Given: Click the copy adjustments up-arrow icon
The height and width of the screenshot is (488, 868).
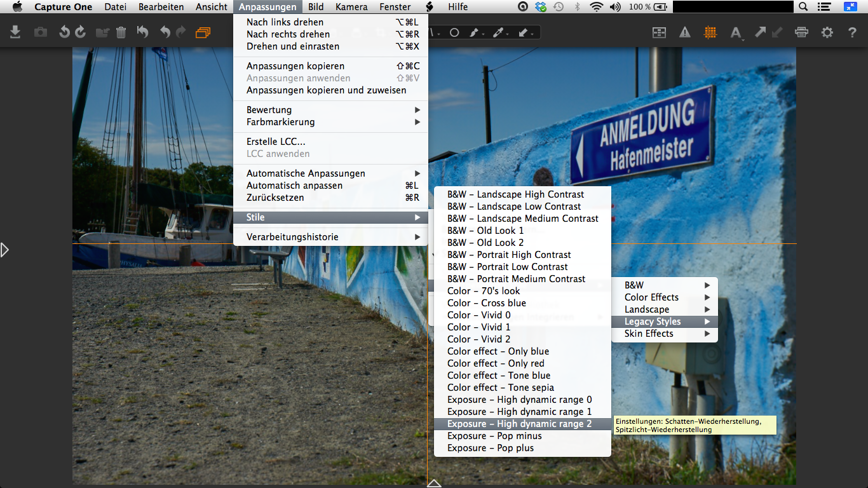Looking at the screenshot, I should click(760, 32).
